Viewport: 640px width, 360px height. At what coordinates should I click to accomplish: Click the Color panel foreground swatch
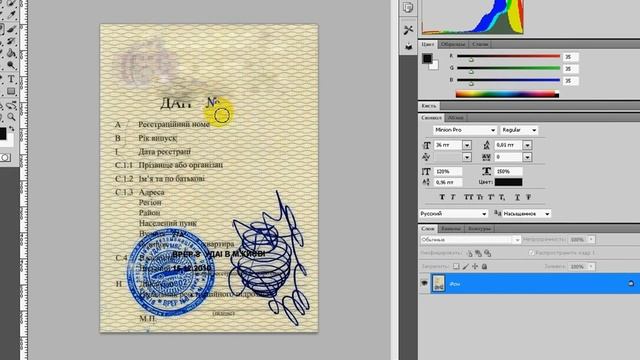click(x=427, y=59)
